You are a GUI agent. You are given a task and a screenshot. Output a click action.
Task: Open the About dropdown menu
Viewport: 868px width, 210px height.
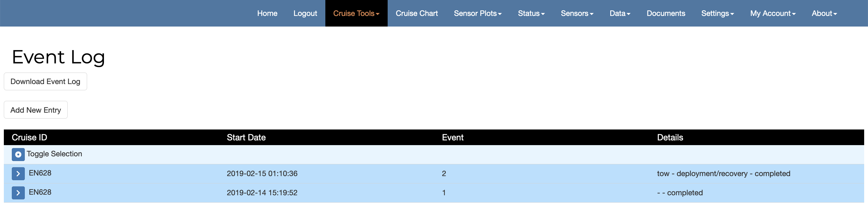point(824,14)
